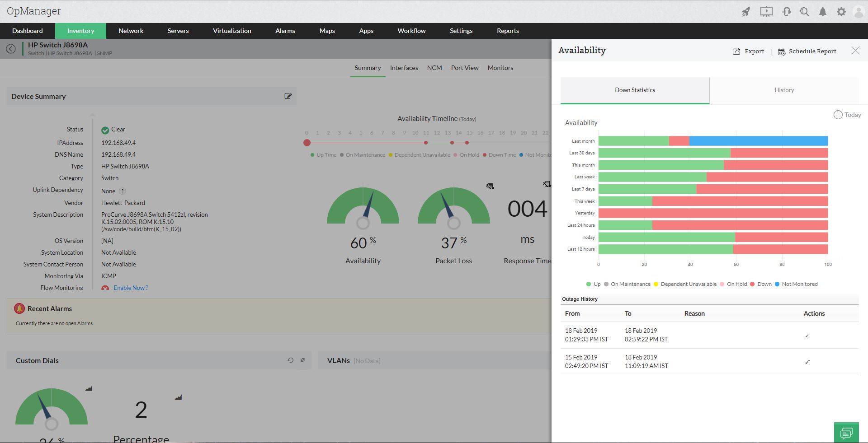868x443 pixels.
Task: Toggle the Down legend item in Availability chart
Action: pos(761,284)
